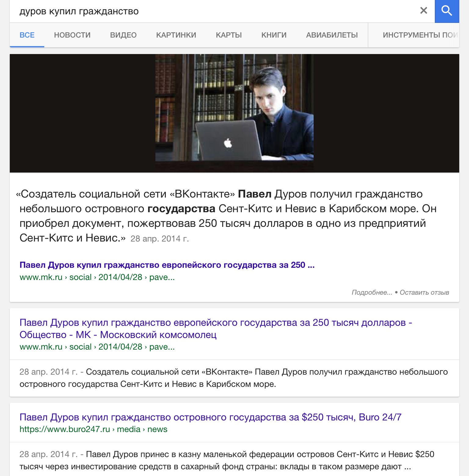Open the "Московский комсомолец" result title
469x476 pixels.
click(216, 329)
